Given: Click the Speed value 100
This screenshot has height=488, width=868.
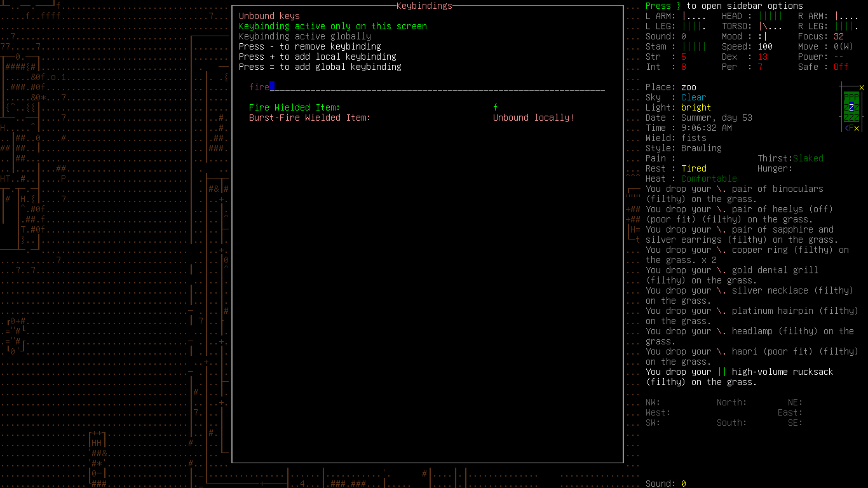Looking at the screenshot, I should click(x=765, y=46).
